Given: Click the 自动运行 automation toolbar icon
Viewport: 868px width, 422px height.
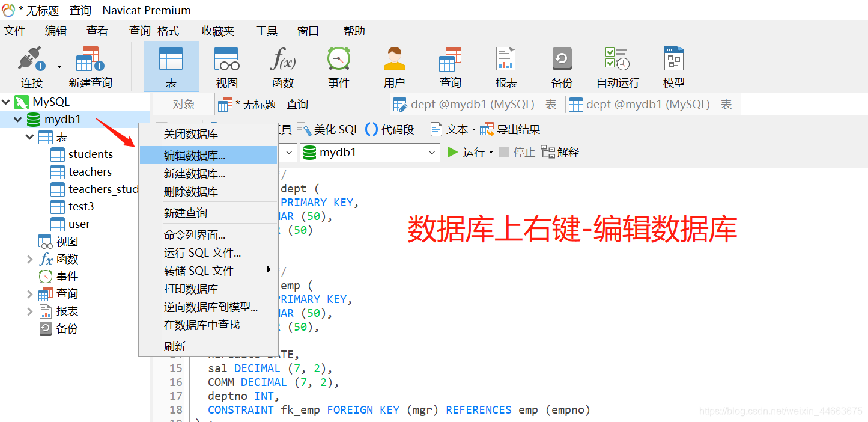Looking at the screenshot, I should click(x=618, y=67).
